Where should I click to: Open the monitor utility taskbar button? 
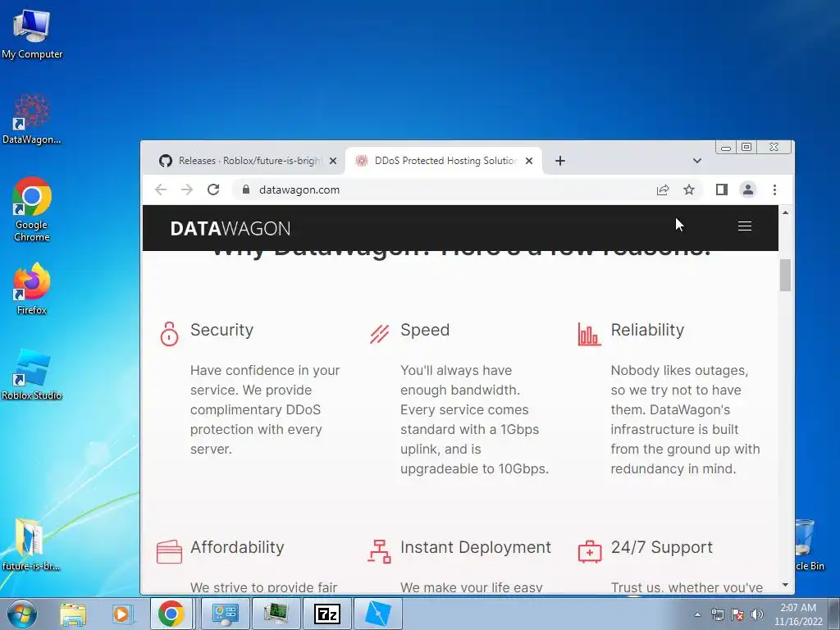(276, 614)
